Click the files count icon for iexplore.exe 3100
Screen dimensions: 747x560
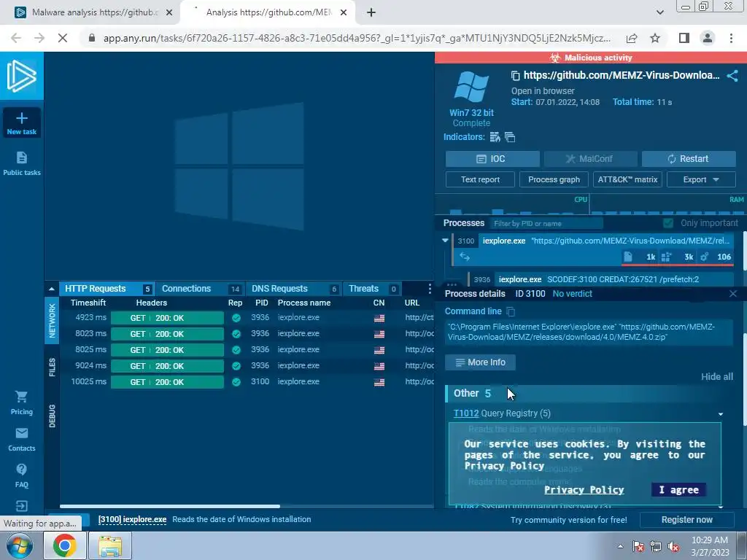pos(628,257)
